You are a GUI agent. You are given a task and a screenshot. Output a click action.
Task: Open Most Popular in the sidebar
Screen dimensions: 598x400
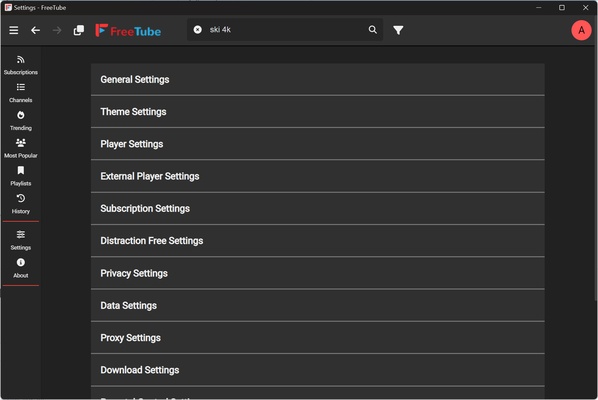tap(21, 149)
